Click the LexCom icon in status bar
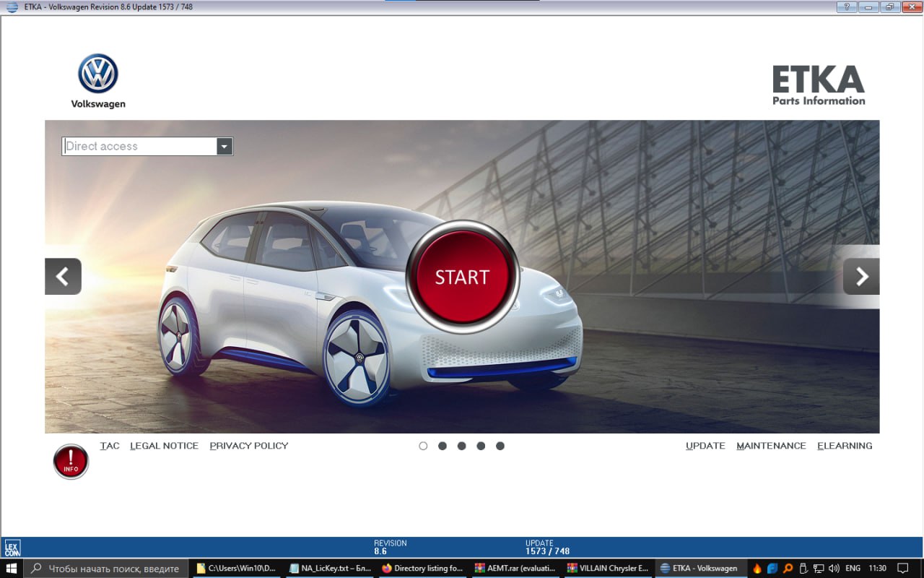This screenshot has width=924, height=578. click(12, 547)
